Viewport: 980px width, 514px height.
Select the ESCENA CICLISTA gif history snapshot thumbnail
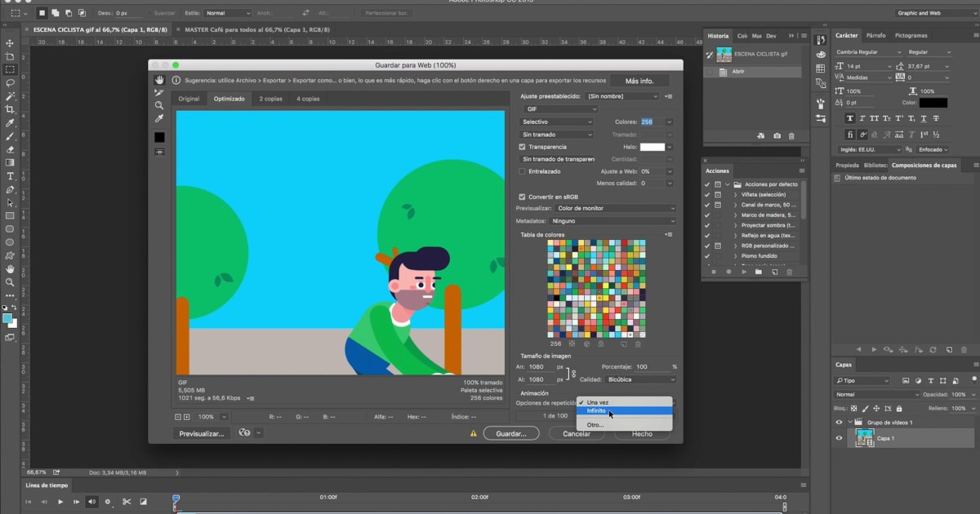point(724,55)
